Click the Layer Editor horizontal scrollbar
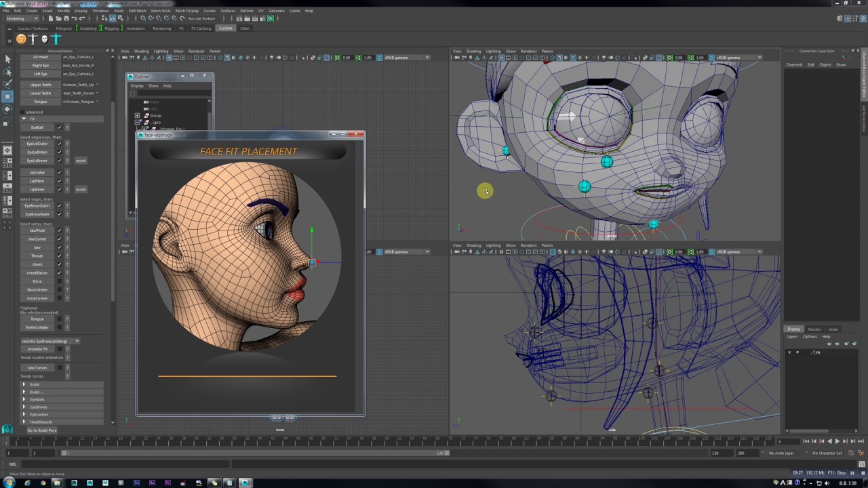Image resolution: width=868 pixels, height=488 pixels. click(810, 431)
